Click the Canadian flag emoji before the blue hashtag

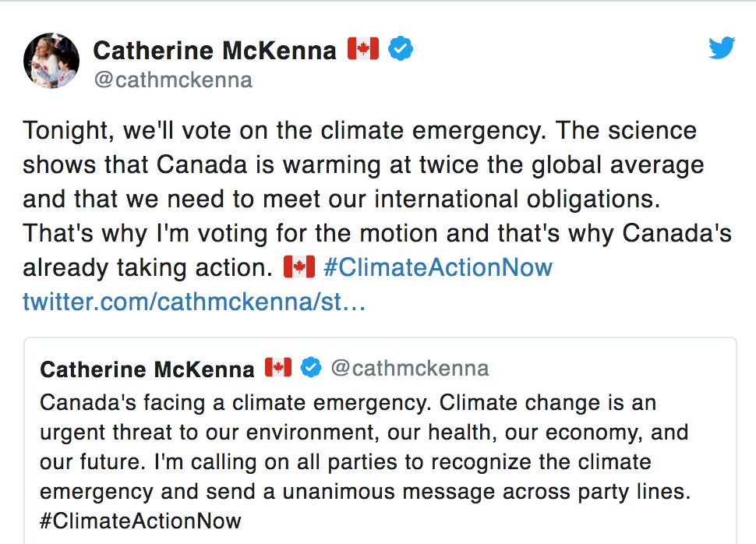[299, 267]
